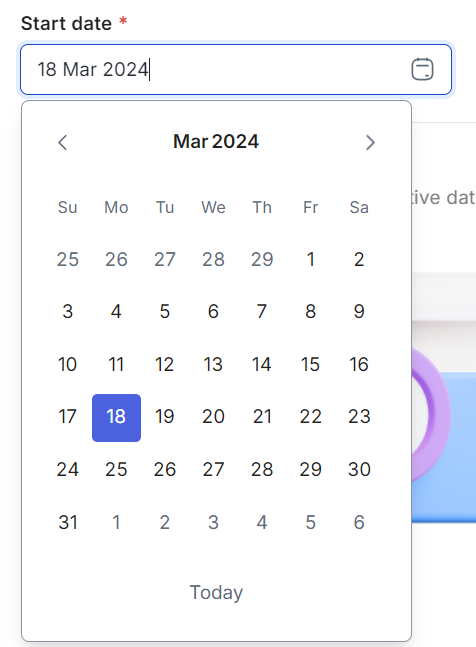
Task: Pick greyed-out February 25 date
Action: click(x=68, y=260)
